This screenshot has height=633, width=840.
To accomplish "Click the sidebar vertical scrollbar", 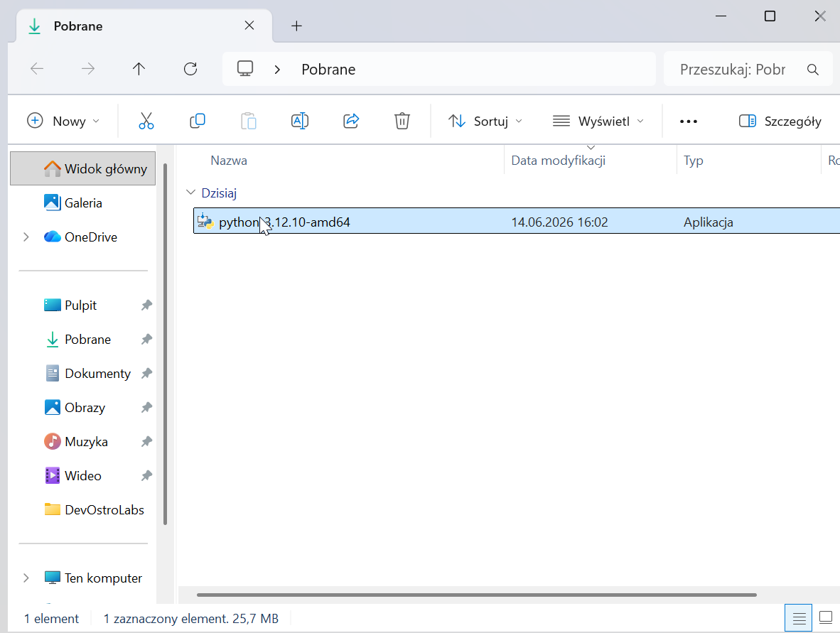I will pos(165,344).
